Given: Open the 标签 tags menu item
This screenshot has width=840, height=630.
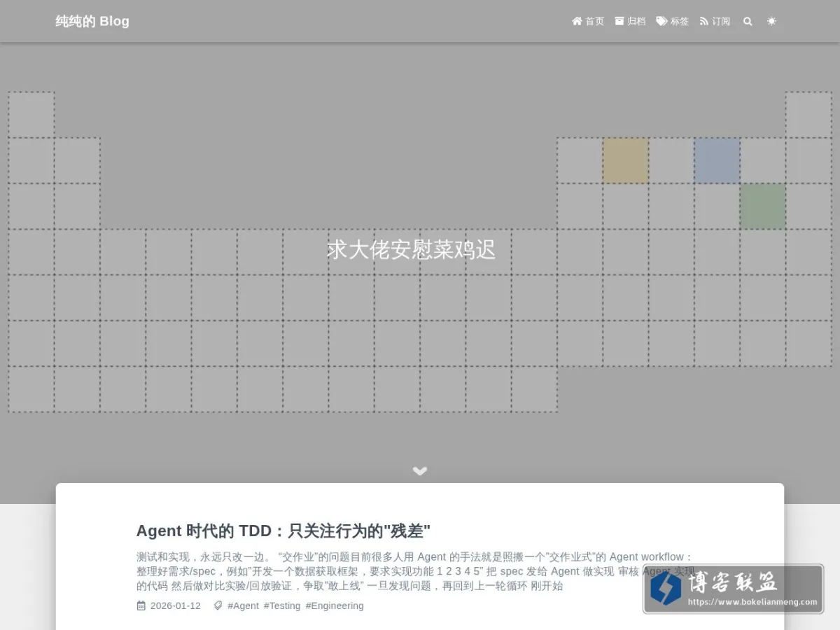Looking at the screenshot, I should point(673,21).
